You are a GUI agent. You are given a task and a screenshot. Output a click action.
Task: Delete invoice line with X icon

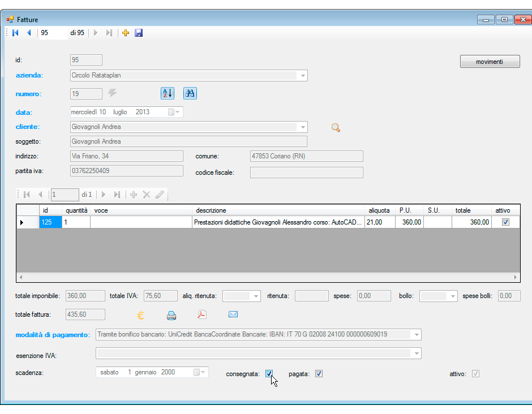point(147,195)
